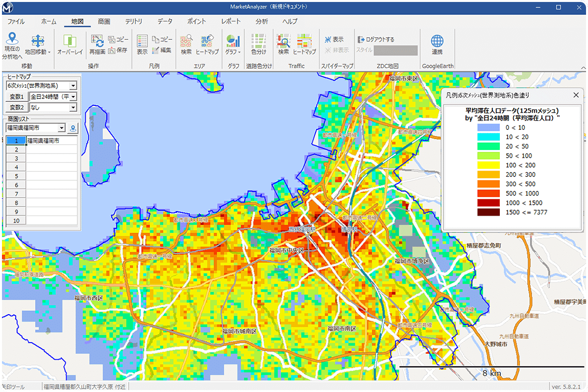Show the spider map with 表示
Image resolution: width=588 pixels, height=392 pixels.
(x=333, y=39)
